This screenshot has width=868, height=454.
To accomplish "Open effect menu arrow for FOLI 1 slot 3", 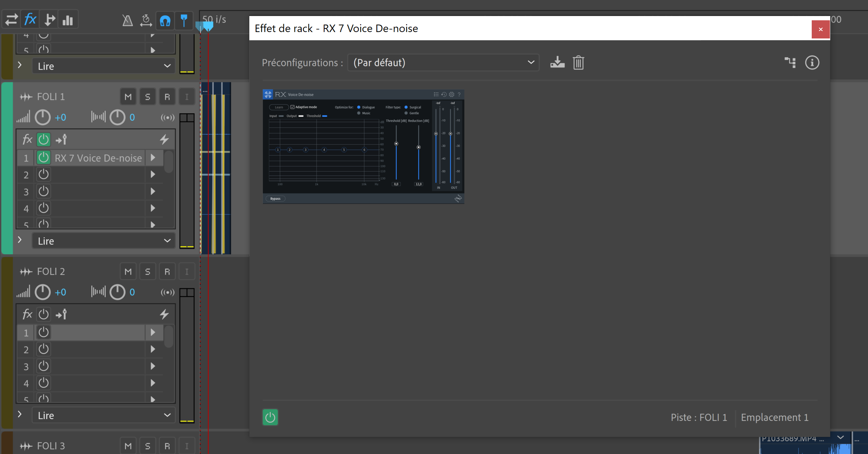I will [x=153, y=191].
